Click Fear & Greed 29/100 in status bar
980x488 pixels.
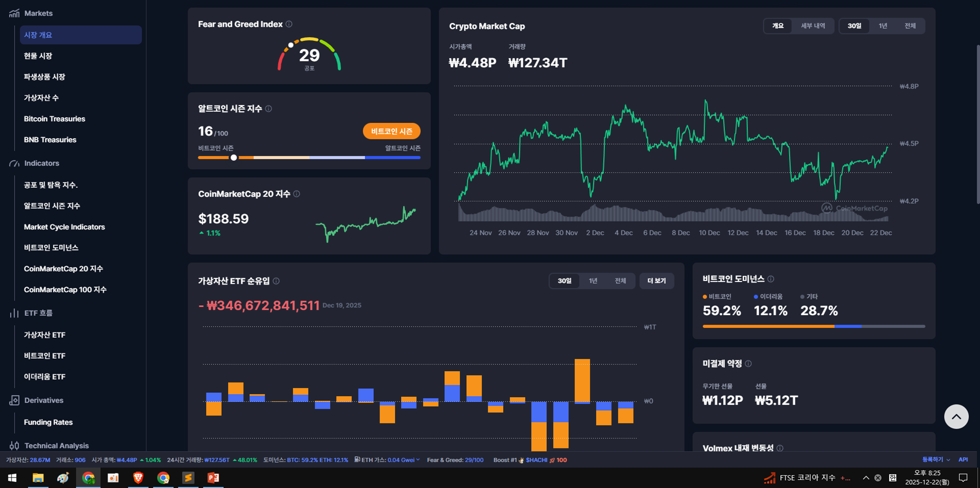(455, 460)
